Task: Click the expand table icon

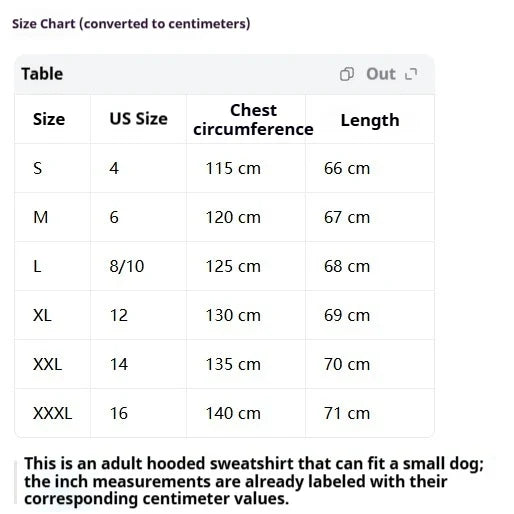Action: tap(411, 74)
